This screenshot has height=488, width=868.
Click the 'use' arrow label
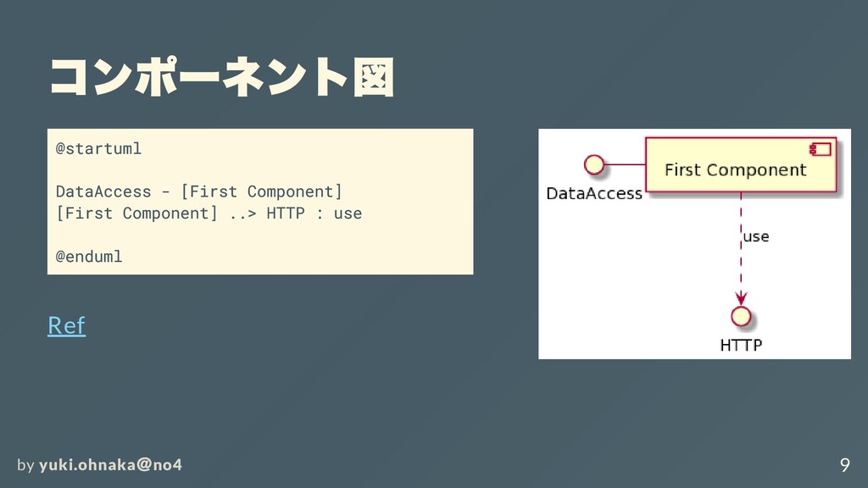click(x=756, y=236)
